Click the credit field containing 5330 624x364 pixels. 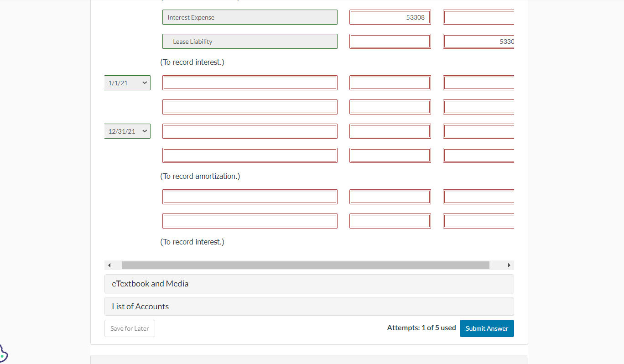click(x=478, y=41)
